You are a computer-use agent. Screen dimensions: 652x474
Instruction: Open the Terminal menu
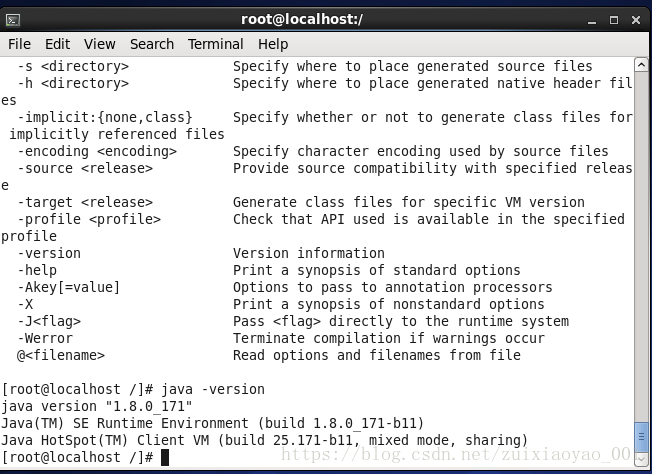click(215, 44)
